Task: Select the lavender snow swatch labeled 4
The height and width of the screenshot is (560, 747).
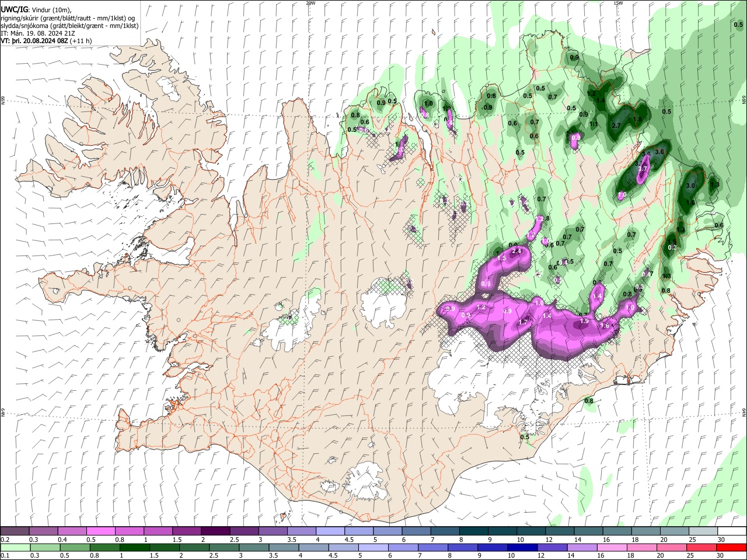Action: (x=329, y=531)
